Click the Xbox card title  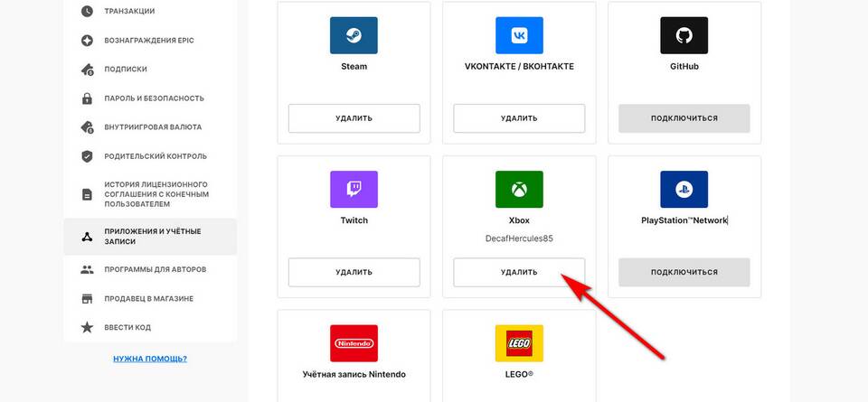tap(519, 220)
